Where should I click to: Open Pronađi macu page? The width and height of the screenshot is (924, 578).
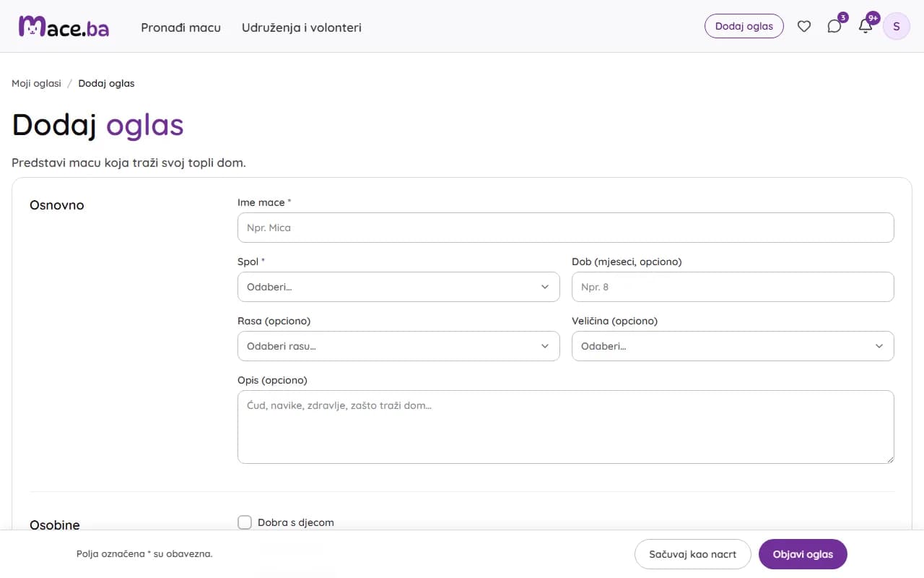(x=180, y=27)
